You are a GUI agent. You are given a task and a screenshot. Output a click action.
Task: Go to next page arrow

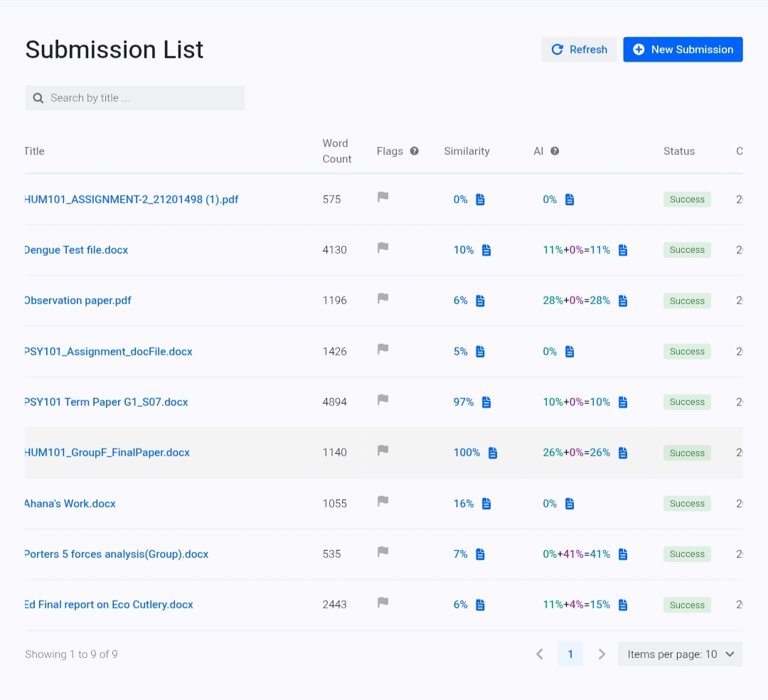click(602, 655)
